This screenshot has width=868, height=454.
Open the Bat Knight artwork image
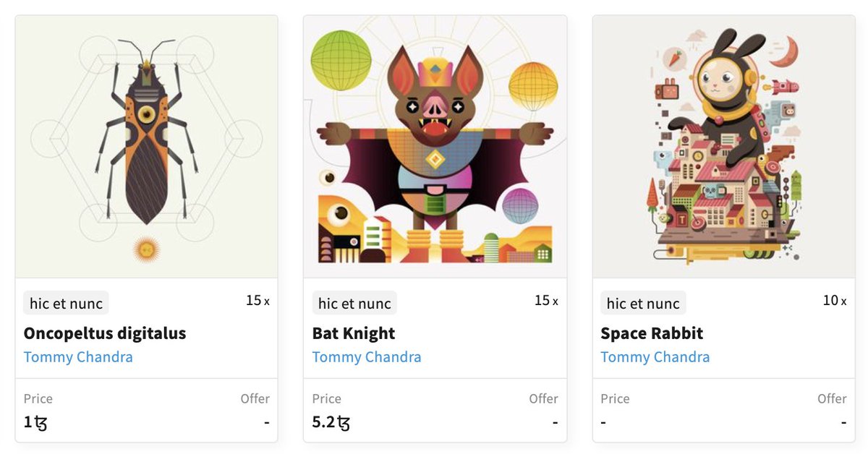435,147
